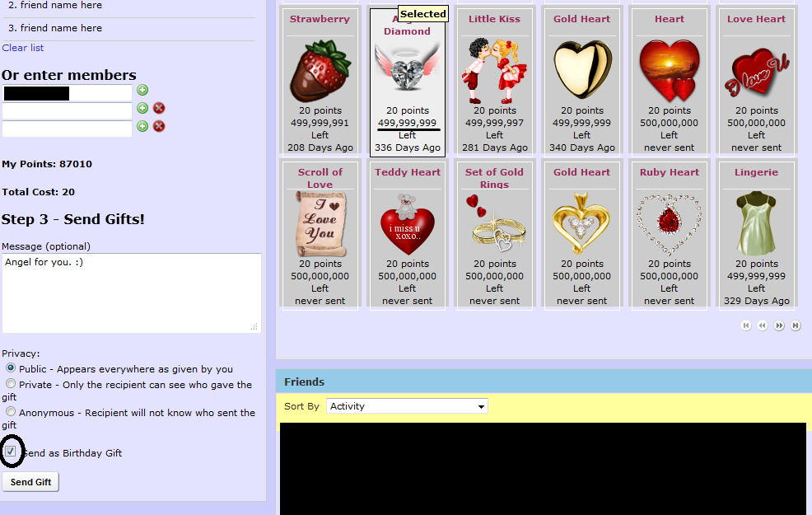Click the 'My Points: 87010' text
The height and width of the screenshot is (515, 812).
coord(47,164)
